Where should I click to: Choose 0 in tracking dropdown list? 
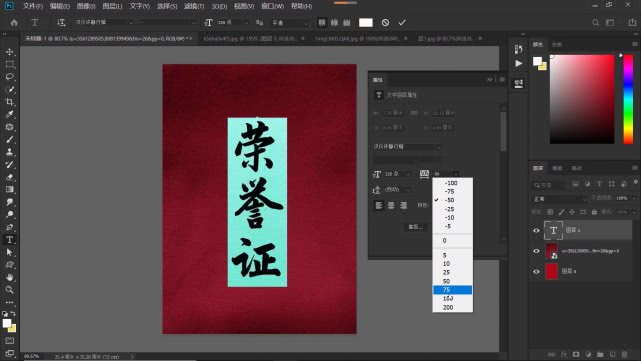click(453, 241)
